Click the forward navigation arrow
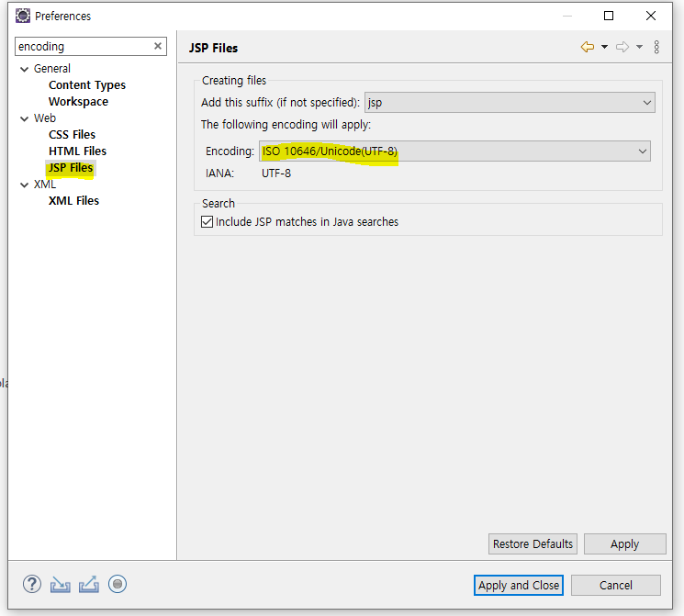The width and height of the screenshot is (684, 616). coord(622,47)
